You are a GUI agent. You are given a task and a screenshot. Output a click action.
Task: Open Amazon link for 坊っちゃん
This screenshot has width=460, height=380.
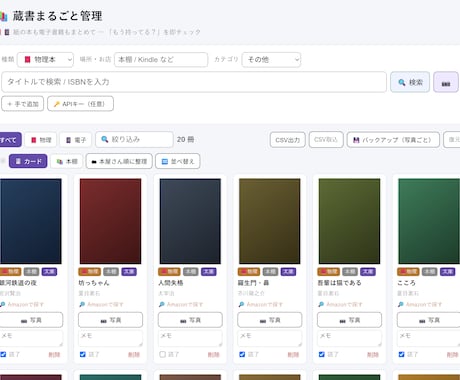tap(101, 304)
